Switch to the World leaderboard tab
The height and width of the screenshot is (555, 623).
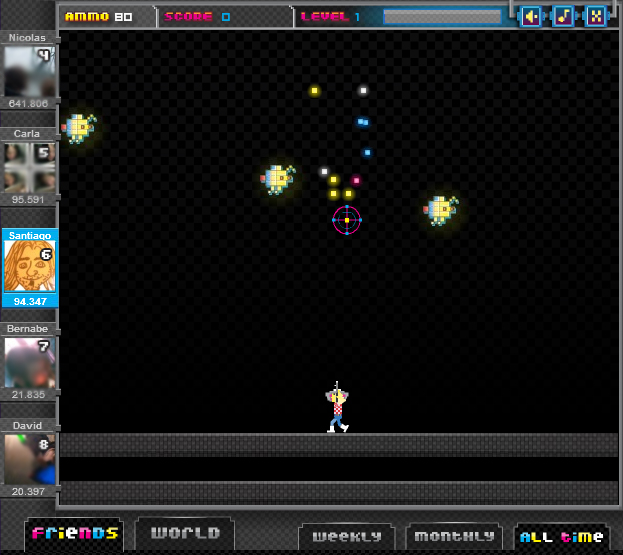[x=185, y=533]
